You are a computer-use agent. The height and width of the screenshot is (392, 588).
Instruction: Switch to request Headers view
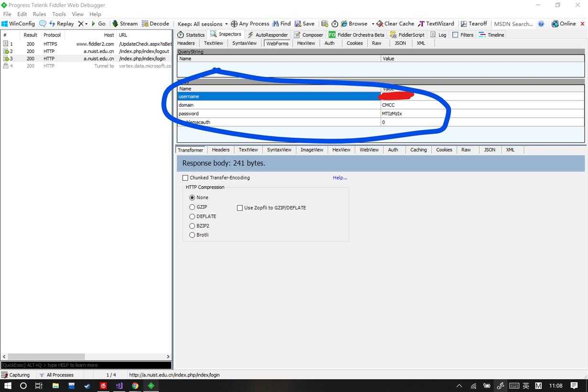pos(186,43)
